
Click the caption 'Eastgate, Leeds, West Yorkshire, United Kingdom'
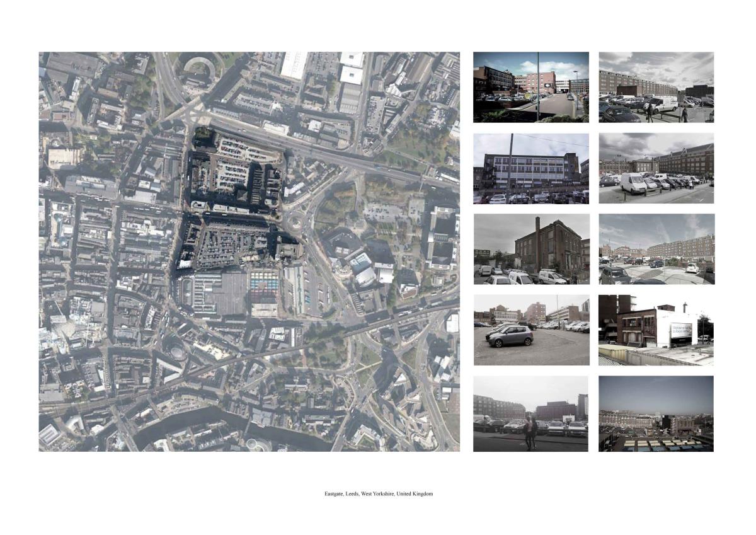tap(374, 494)
